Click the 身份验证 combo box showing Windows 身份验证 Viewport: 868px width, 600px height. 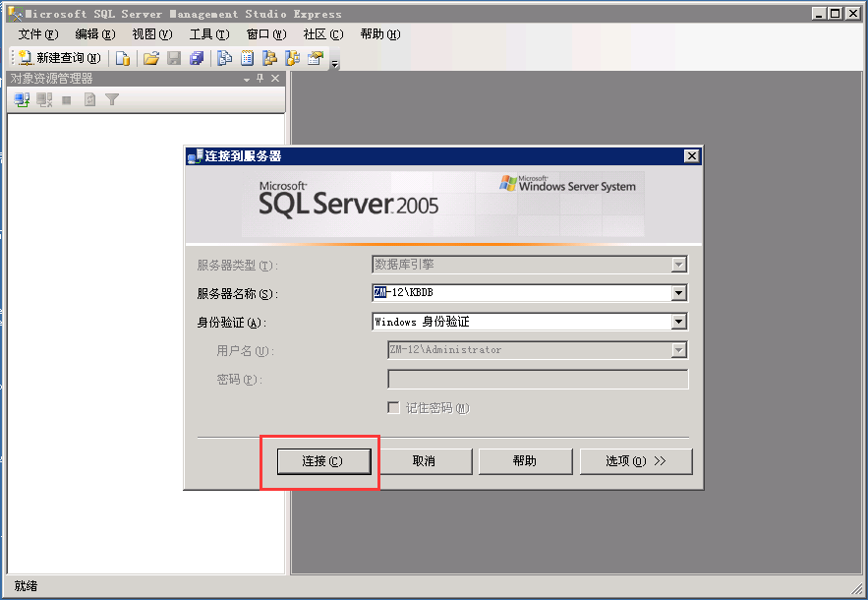(x=530, y=322)
